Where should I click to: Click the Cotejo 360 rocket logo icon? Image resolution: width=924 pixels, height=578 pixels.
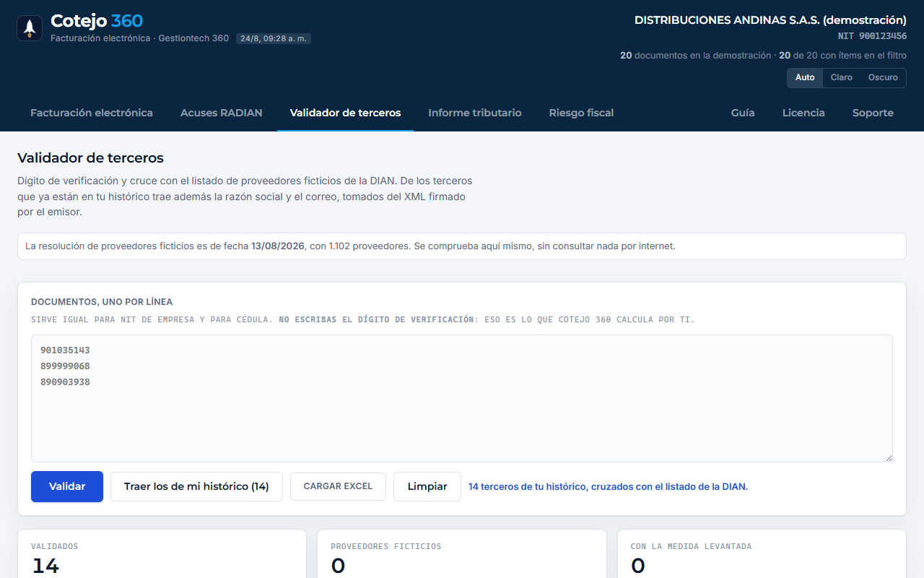[x=30, y=28]
